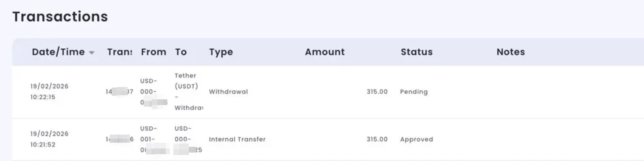
Task: Click the Internal Transfer type cell
Action: point(237,139)
